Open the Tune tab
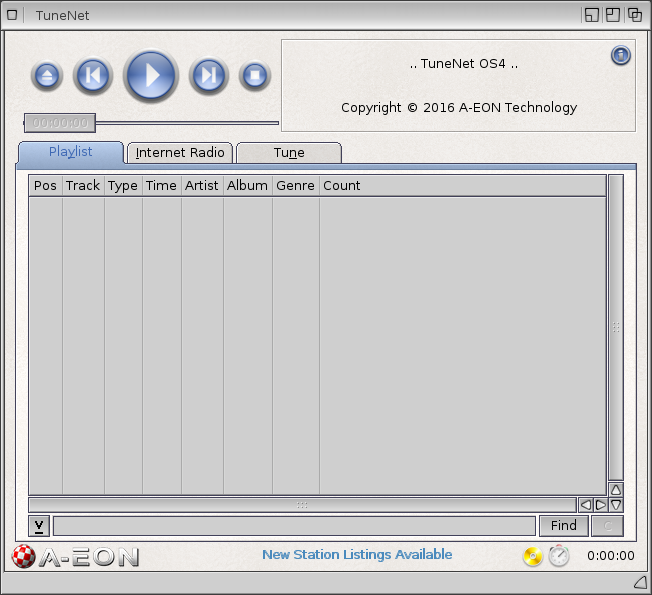The image size is (652, 595). 289,153
